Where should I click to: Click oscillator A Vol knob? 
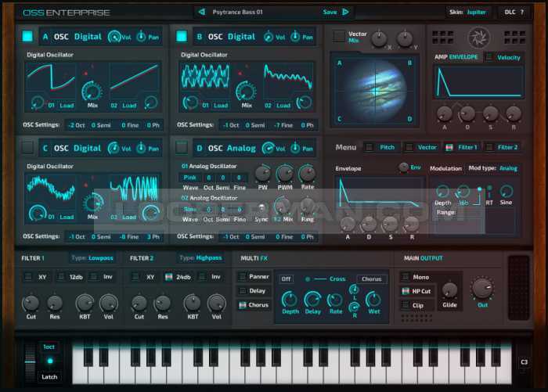click(x=113, y=37)
